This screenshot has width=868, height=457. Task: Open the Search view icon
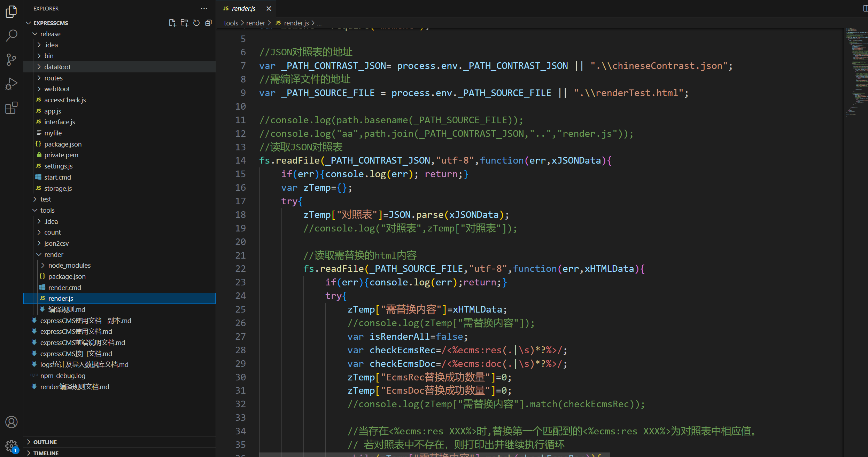[x=11, y=36]
